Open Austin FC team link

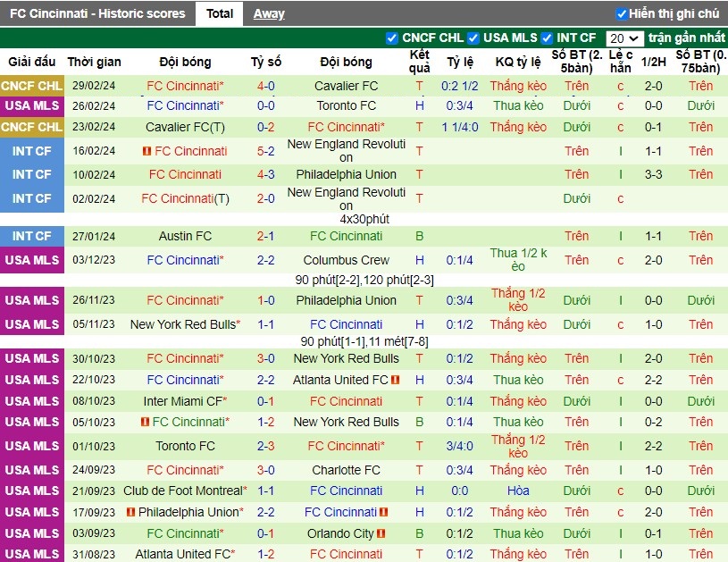coord(185,236)
